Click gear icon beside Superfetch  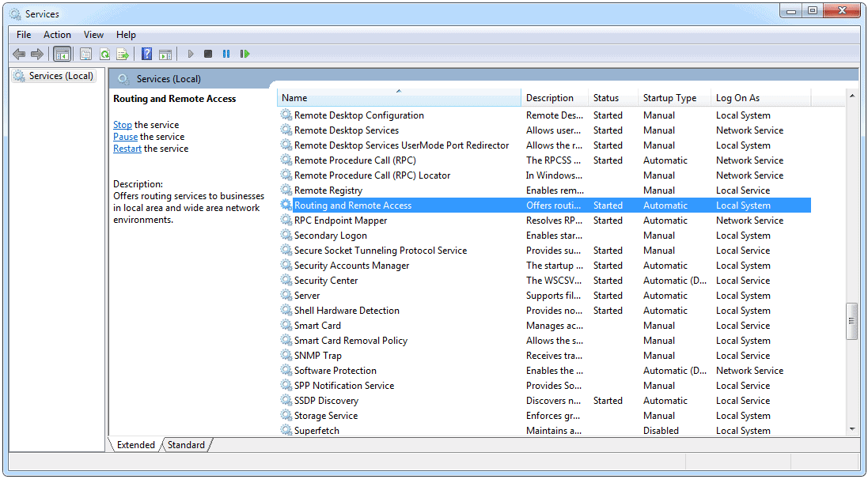[286, 430]
